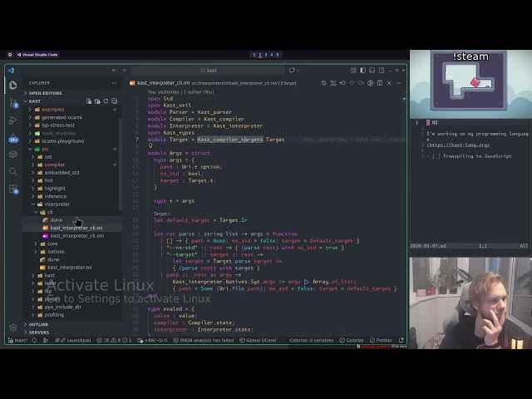Screen dimensions: 532x399
Task: Click the VS Code logo menu icon
Action: pos(11,70)
